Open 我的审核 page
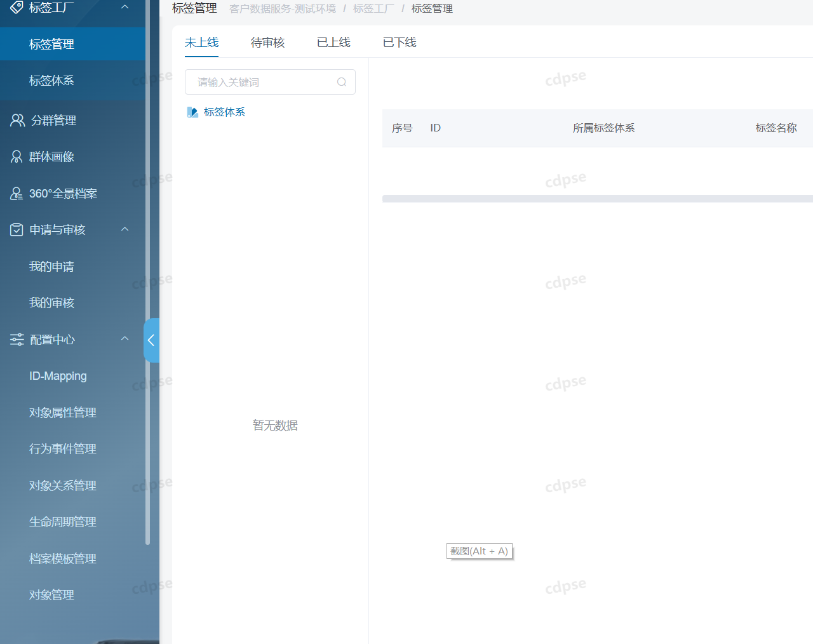Viewport: 813px width, 644px height. [x=51, y=303]
